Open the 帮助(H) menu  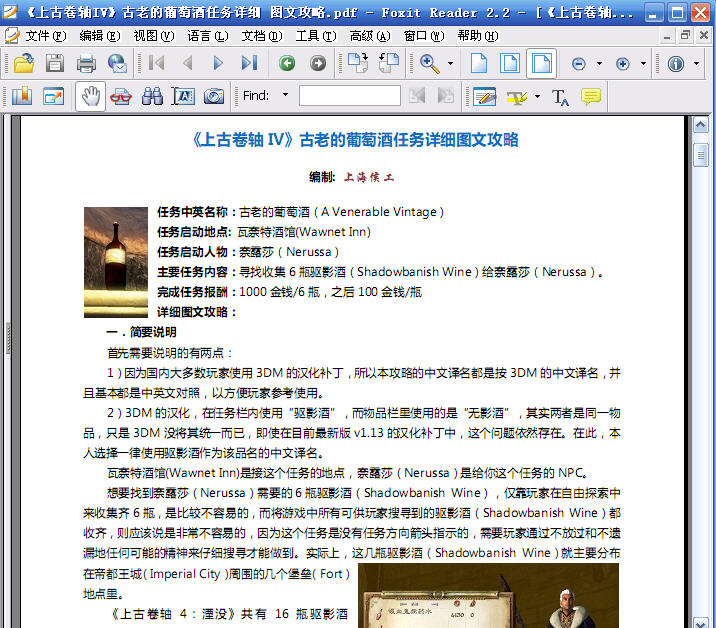478,36
